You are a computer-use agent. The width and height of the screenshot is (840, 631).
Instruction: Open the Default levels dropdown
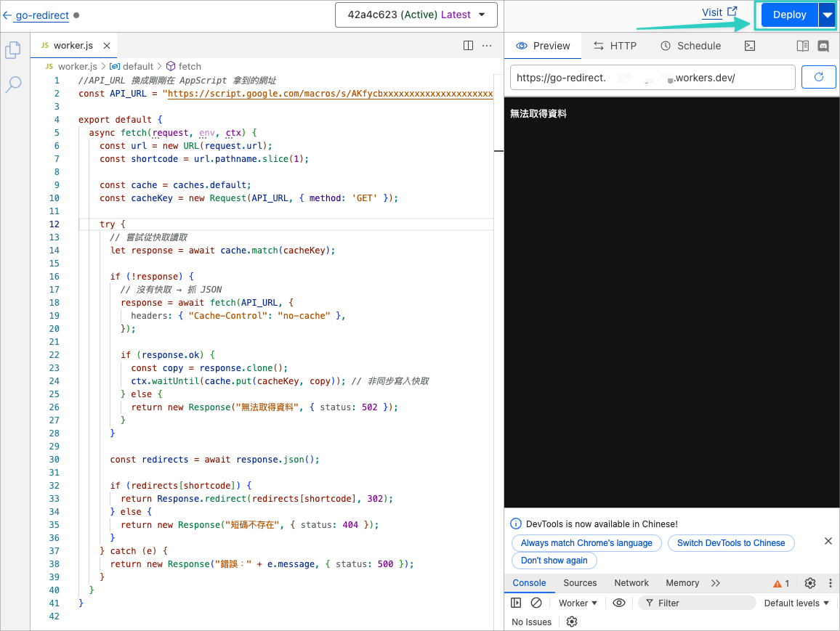coord(796,603)
